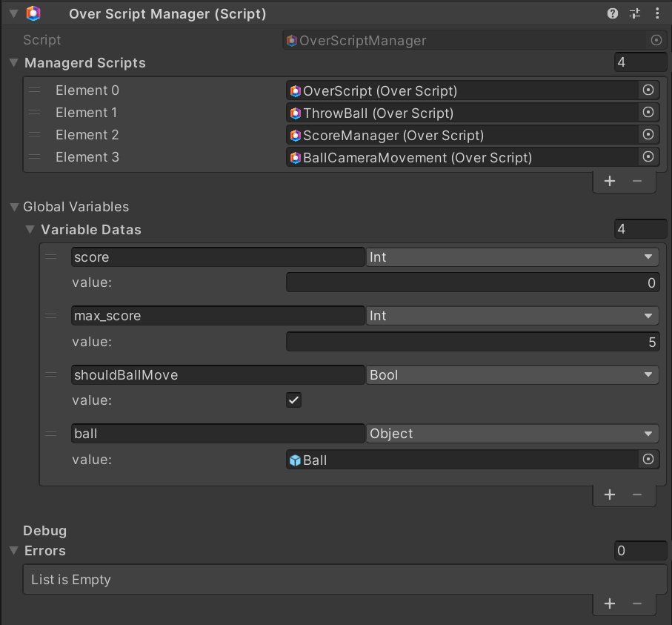Screen dimensions: 672x625
Task: Open the type dropdown for score variable
Action: pyautogui.click(x=512, y=257)
